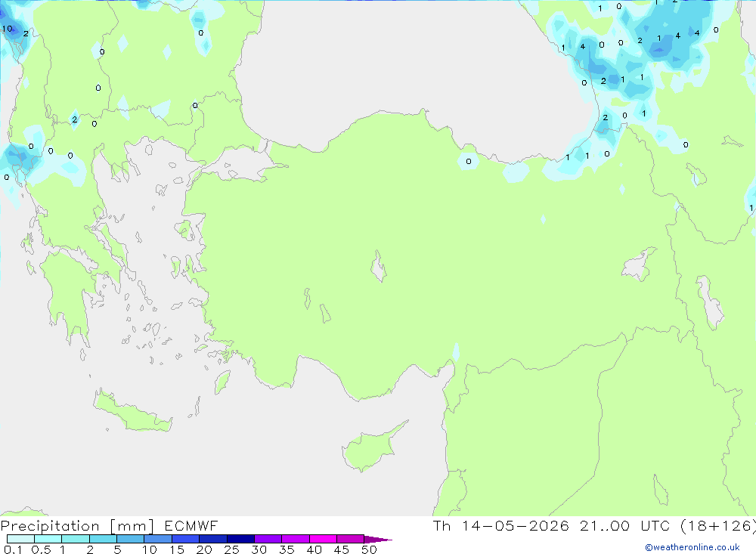Click the 30–35 mm legend color swatch

coord(268,539)
